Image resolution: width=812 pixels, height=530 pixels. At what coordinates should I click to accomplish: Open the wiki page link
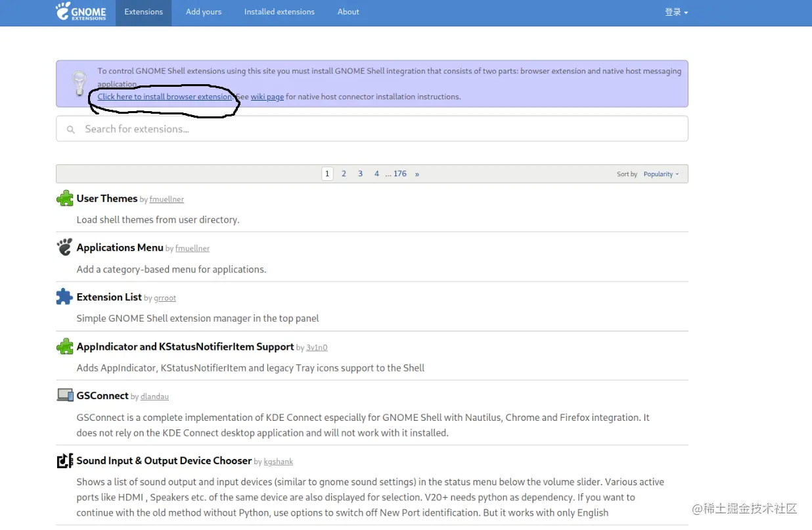pyautogui.click(x=267, y=97)
